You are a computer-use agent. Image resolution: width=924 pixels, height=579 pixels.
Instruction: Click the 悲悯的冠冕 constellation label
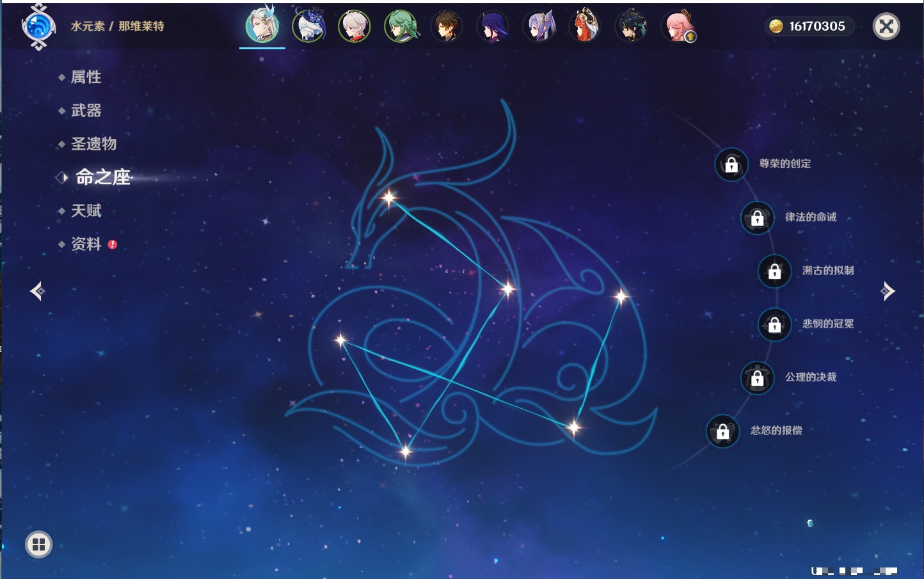click(828, 324)
